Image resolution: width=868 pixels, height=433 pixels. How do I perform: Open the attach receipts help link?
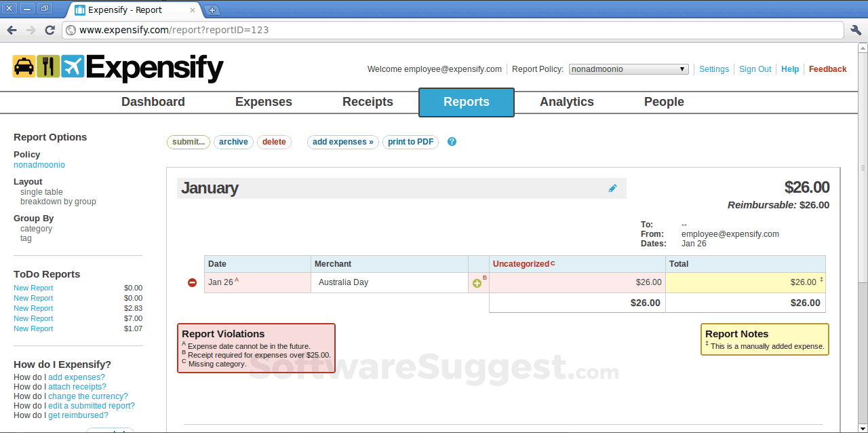click(77, 386)
